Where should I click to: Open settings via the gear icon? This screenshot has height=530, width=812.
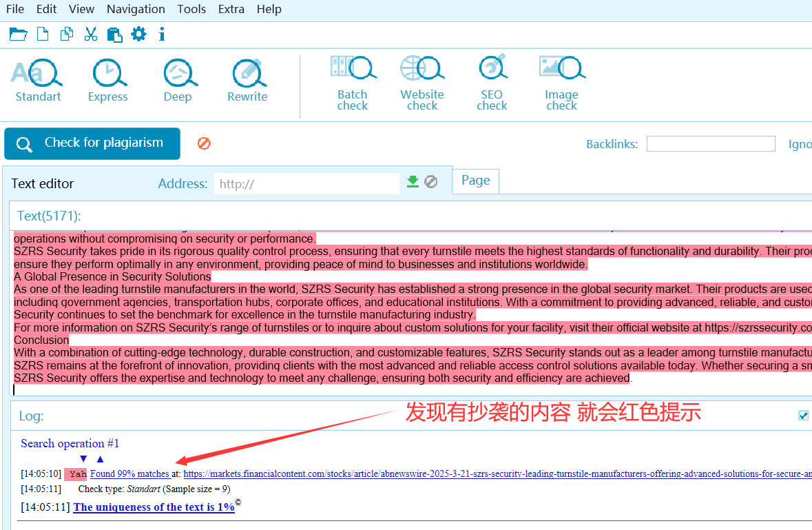pos(138,34)
